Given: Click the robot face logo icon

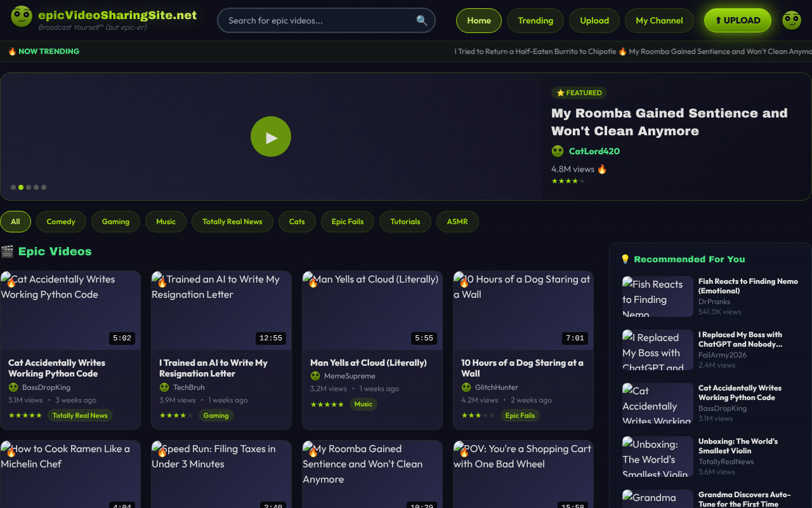Looking at the screenshot, I should 21,17.
